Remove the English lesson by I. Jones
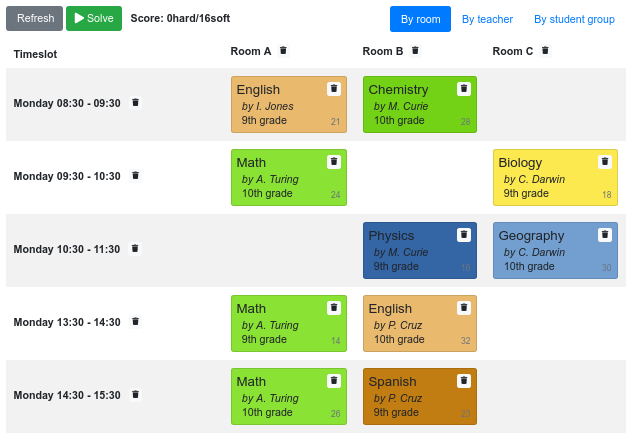Image resolution: width=632 pixels, height=439 pixels. click(x=334, y=89)
